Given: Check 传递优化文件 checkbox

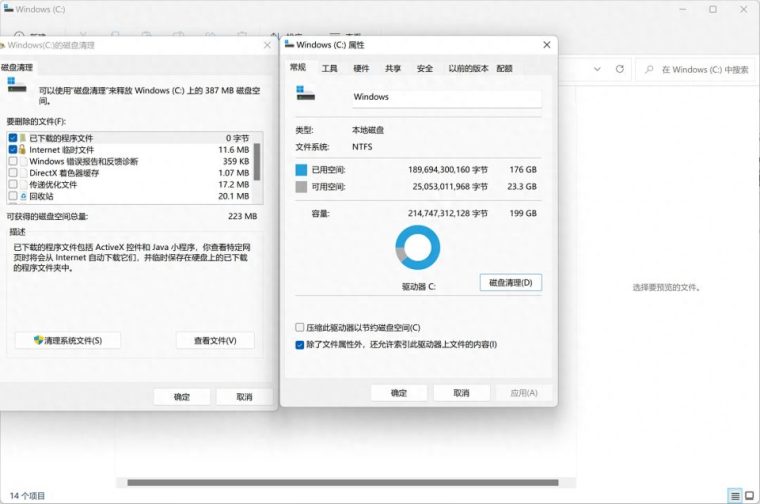Looking at the screenshot, I should pos(13,184).
